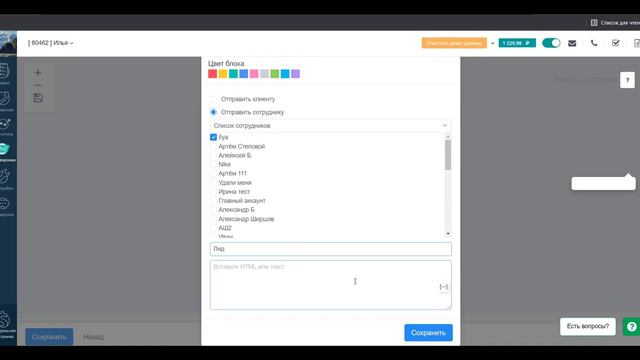Click the zoom in plus icon on canvas
Viewport: 640px width, 360px height.
(x=38, y=73)
